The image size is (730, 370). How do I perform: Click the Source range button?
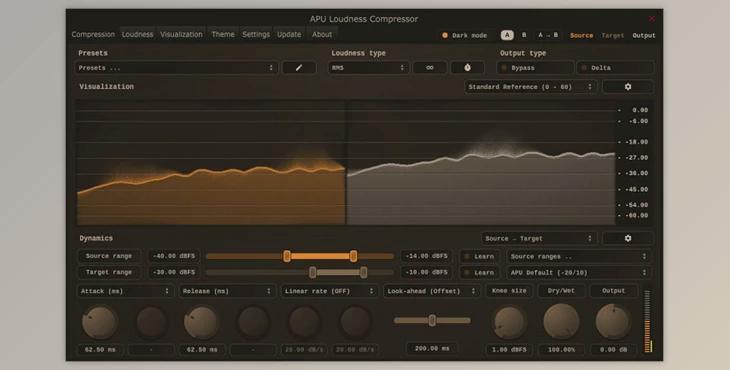[108, 256]
